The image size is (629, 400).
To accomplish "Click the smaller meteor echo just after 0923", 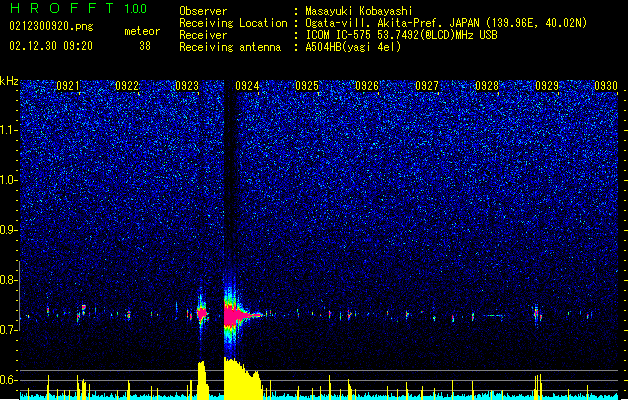I will (202, 313).
